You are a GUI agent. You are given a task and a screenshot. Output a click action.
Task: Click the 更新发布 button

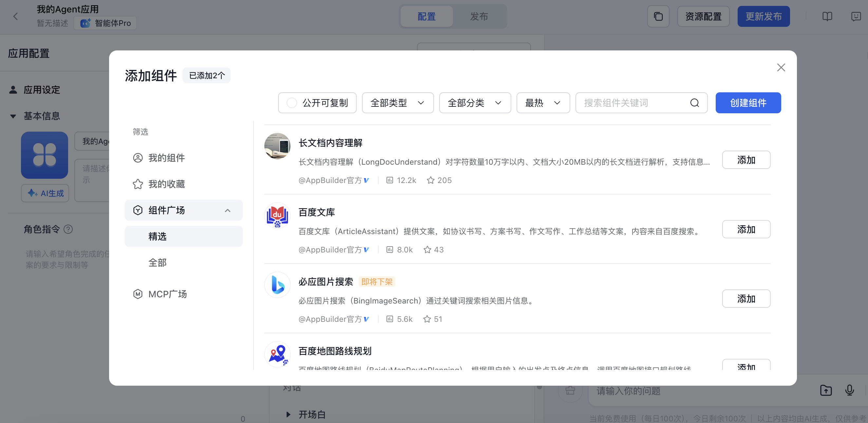(x=763, y=16)
